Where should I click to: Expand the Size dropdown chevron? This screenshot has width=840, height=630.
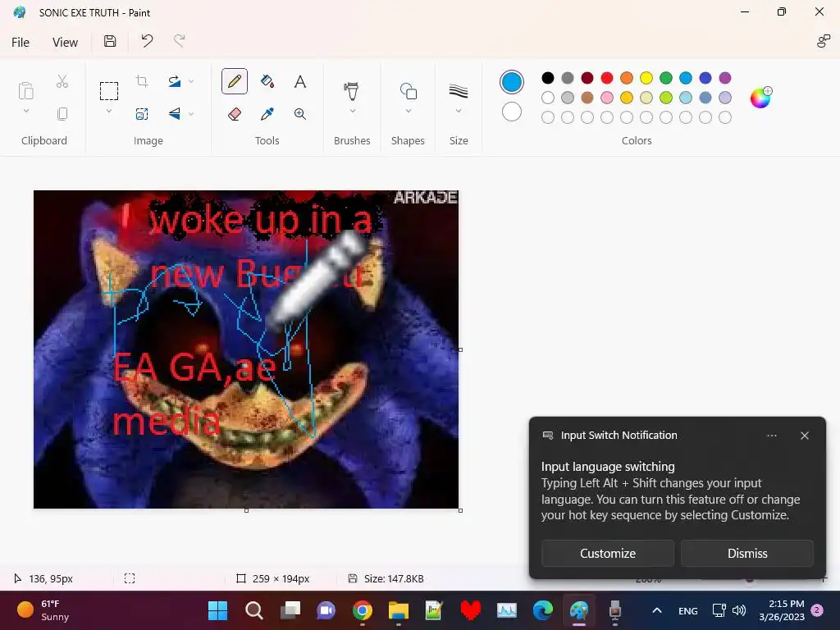(459, 111)
